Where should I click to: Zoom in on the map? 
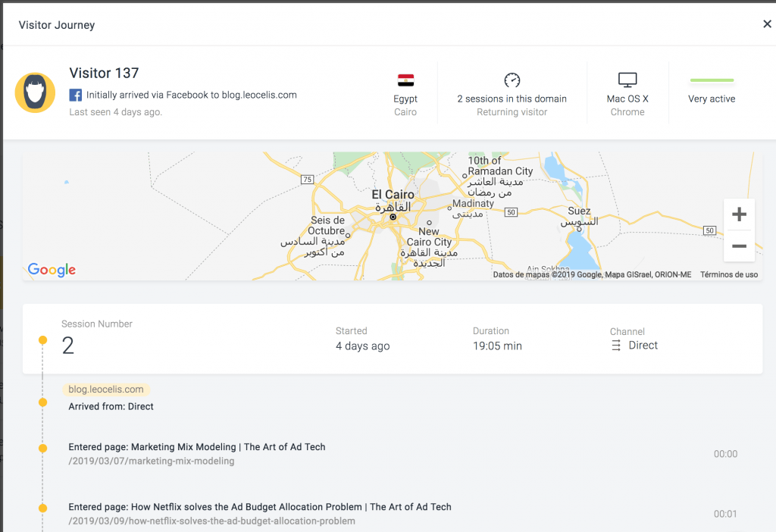739,214
